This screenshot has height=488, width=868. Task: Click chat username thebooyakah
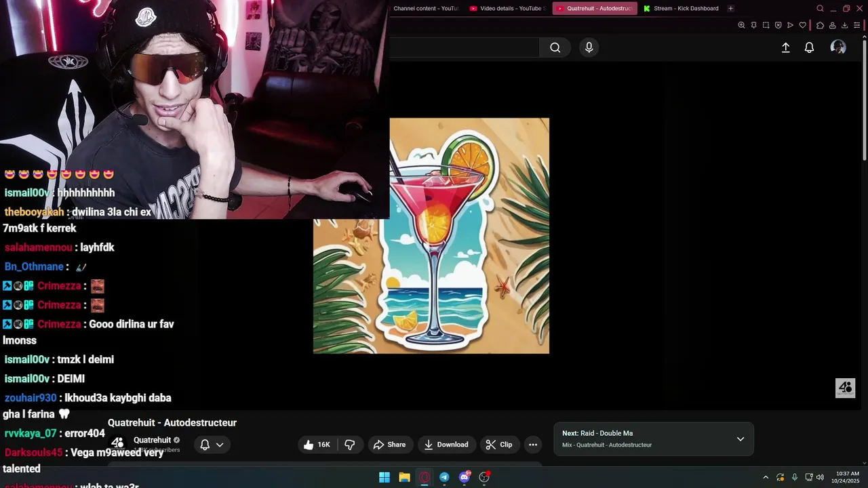(x=34, y=212)
